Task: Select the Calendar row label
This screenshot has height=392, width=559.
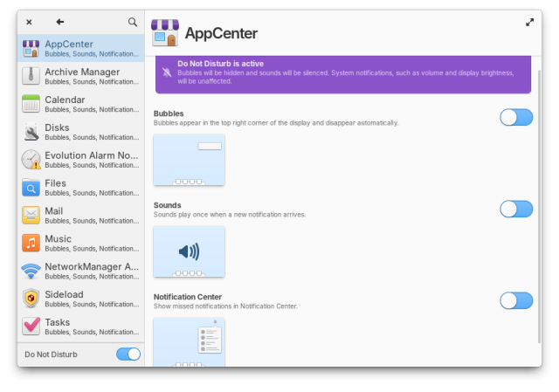Action: [65, 100]
